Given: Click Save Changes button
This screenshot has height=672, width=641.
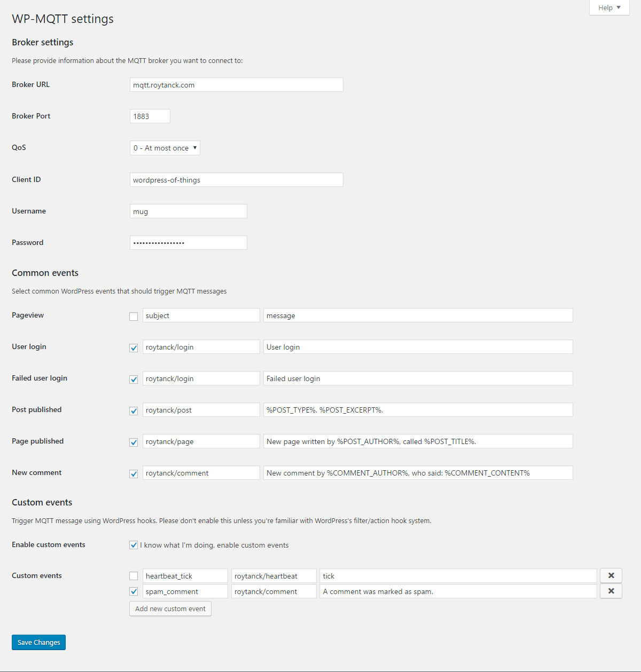Looking at the screenshot, I should (38, 642).
